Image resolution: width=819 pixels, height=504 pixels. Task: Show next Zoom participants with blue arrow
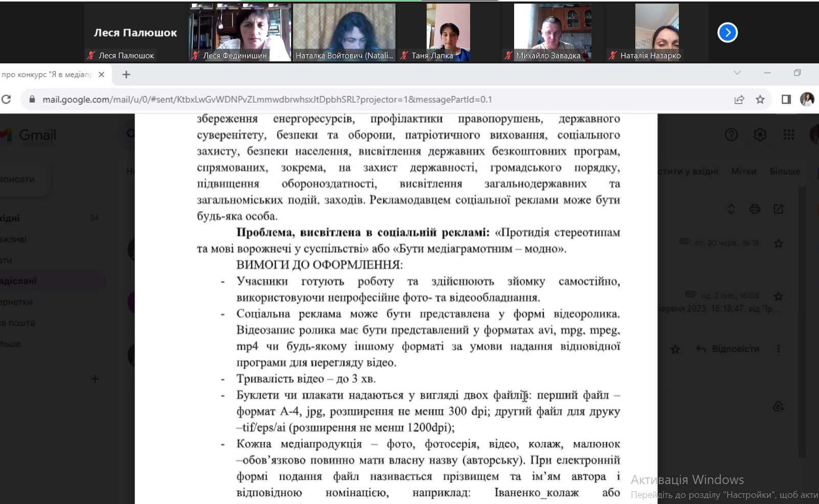(727, 33)
